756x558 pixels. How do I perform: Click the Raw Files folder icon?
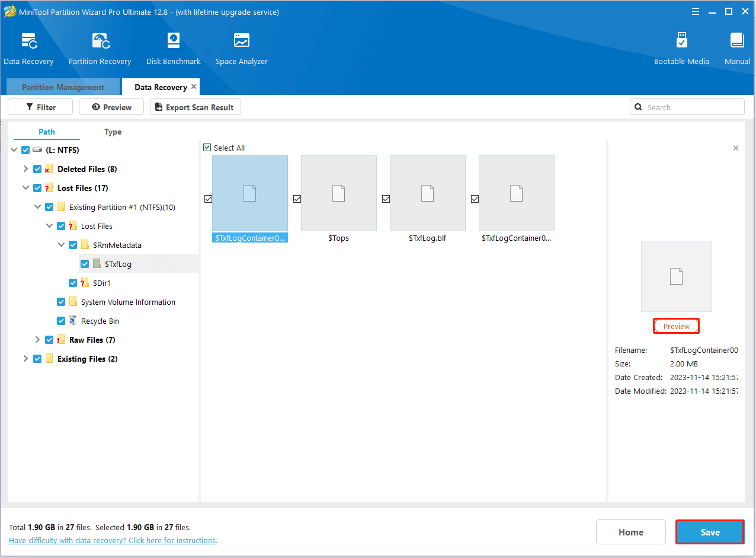coord(61,340)
